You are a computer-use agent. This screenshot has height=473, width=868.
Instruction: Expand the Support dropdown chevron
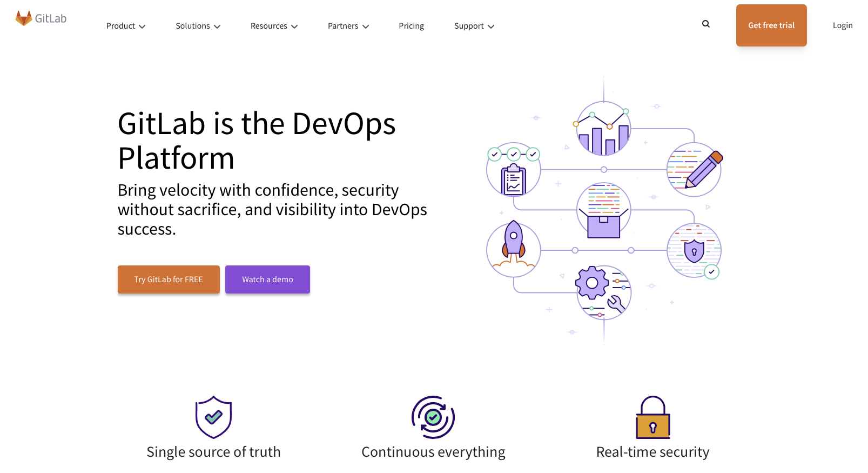point(491,26)
